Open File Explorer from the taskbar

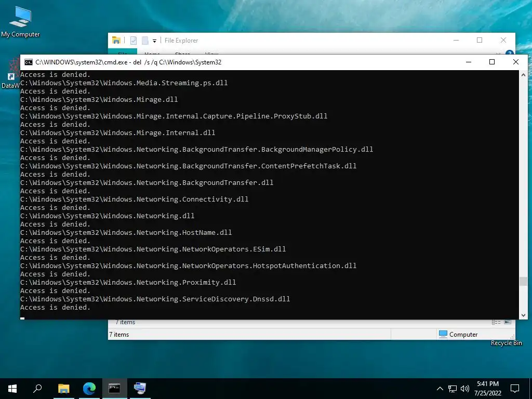[63, 389]
